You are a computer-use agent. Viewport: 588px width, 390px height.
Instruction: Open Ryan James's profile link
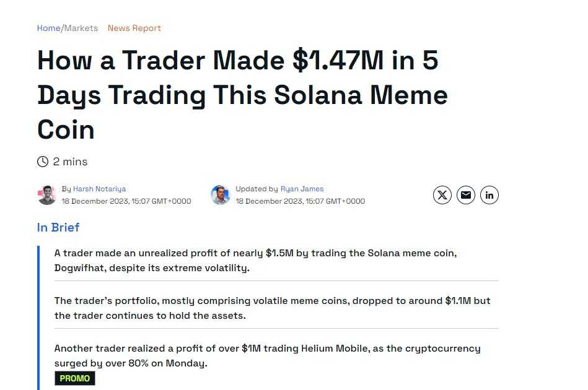click(x=302, y=189)
